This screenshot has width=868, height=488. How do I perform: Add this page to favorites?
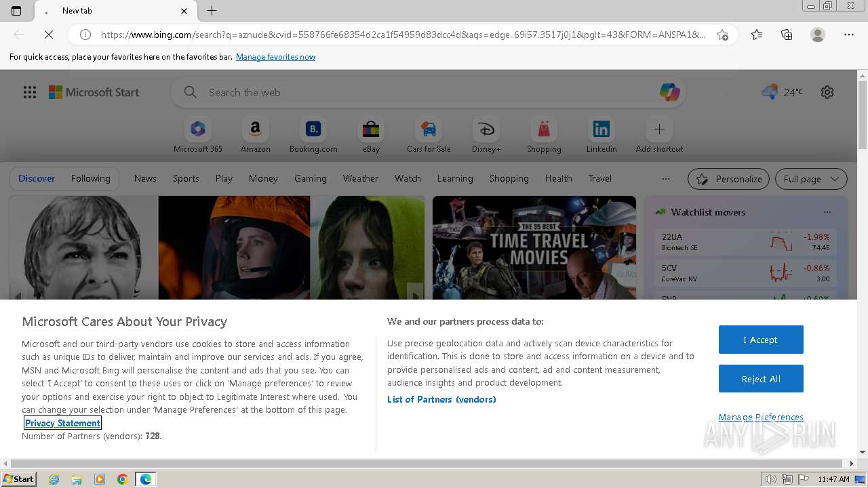(x=723, y=35)
